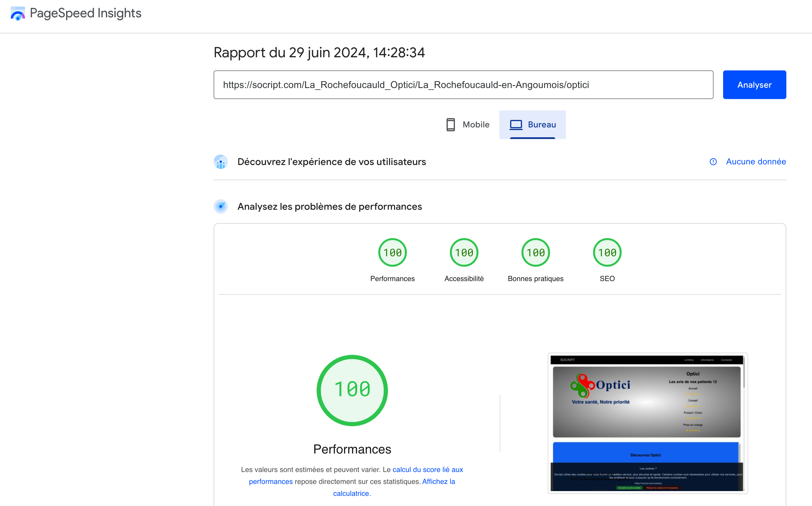The image size is (812, 506).
Task: Click the report date heading
Action: pos(319,53)
